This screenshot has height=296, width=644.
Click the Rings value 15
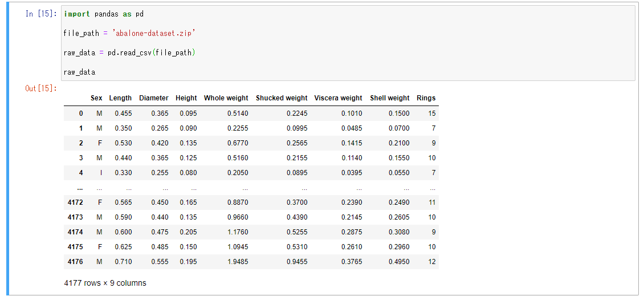(x=431, y=113)
